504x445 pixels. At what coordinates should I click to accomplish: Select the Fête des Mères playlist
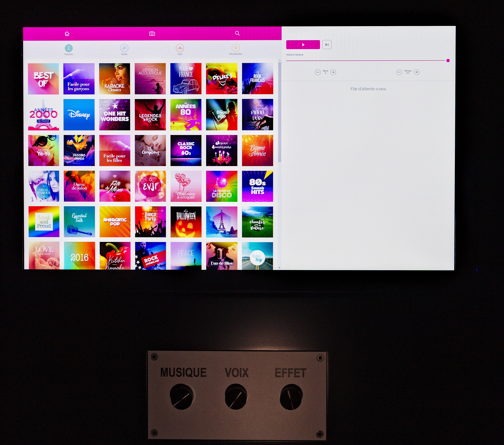(115, 186)
